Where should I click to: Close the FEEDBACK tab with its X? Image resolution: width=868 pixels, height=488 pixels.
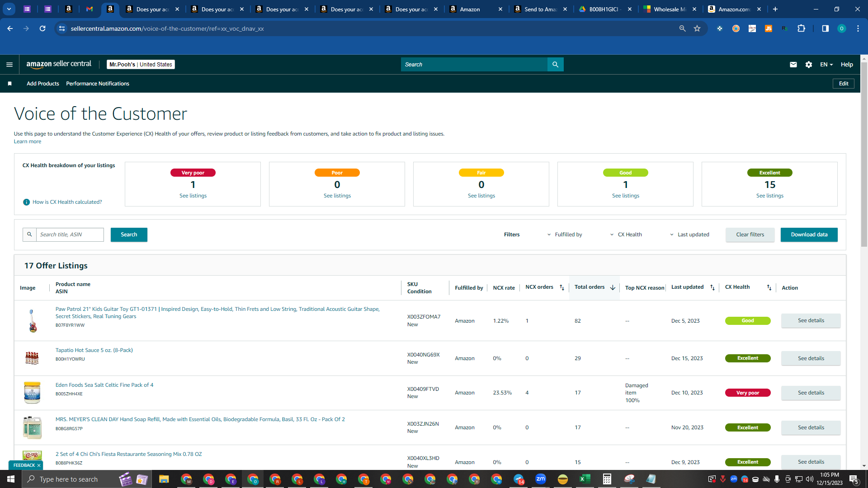pos(39,465)
